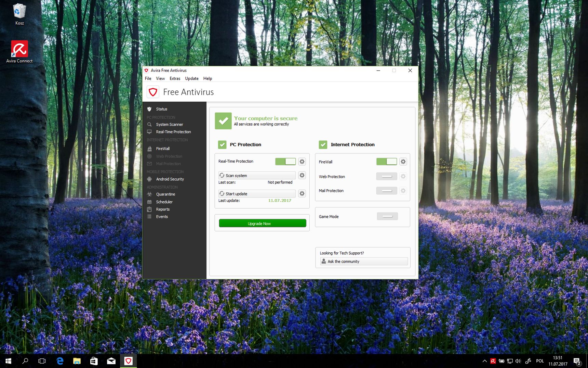Open the View menu
Image resolution: width=588 pixels, height=368 pixels.
pyautogui.click(x=160, y=78)
